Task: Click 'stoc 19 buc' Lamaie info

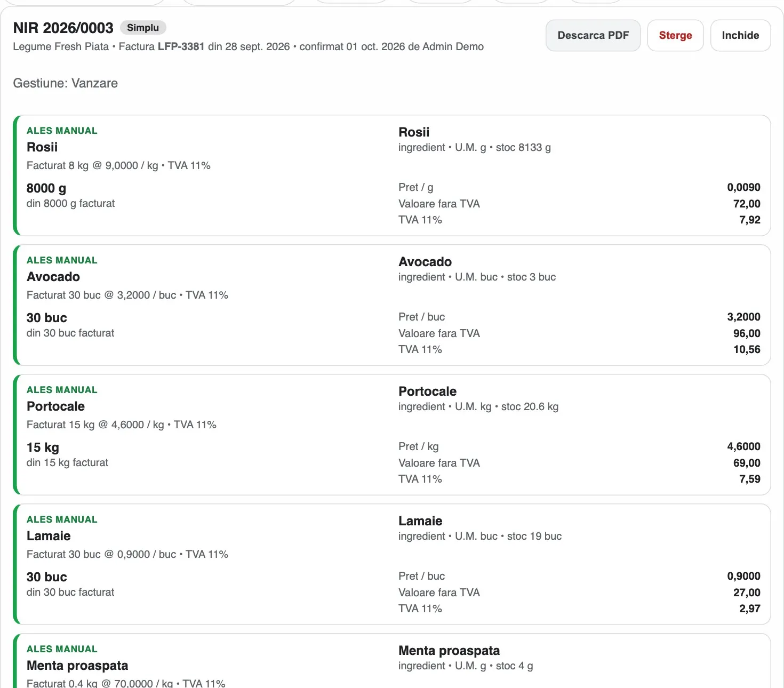Action: click(534, 536)
